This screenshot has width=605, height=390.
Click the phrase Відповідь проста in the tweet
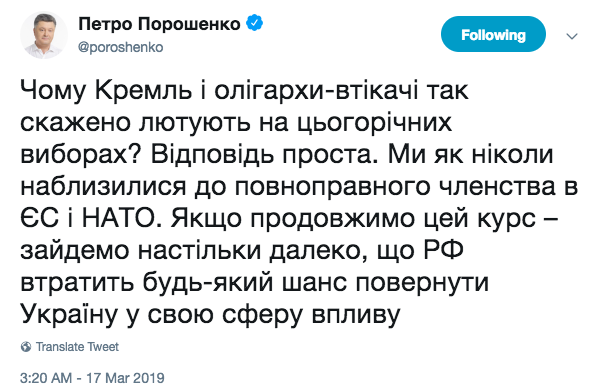(x=263, y=155)
